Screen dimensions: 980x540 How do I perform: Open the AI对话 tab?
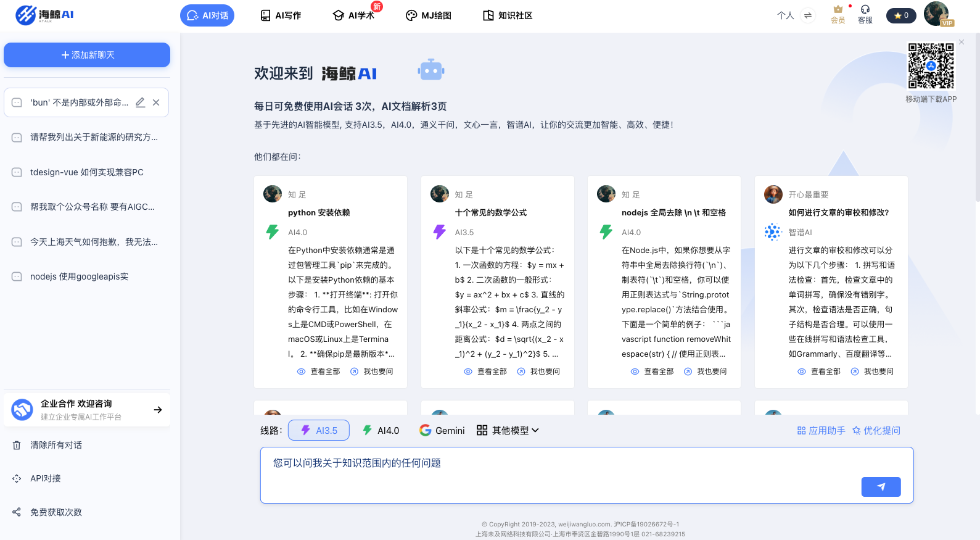pyautogui.click(x=207, y=15)
